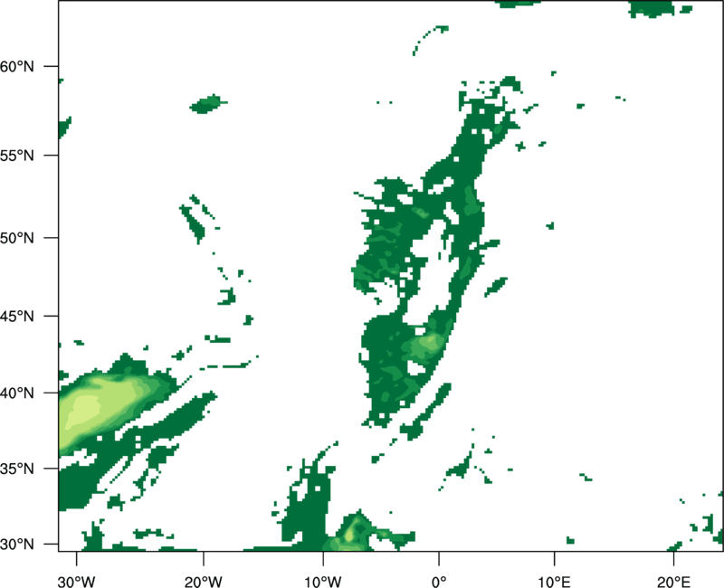Click the 0° longitude label
This screenshot has height=588, width=724.
[x=439, y=582]
